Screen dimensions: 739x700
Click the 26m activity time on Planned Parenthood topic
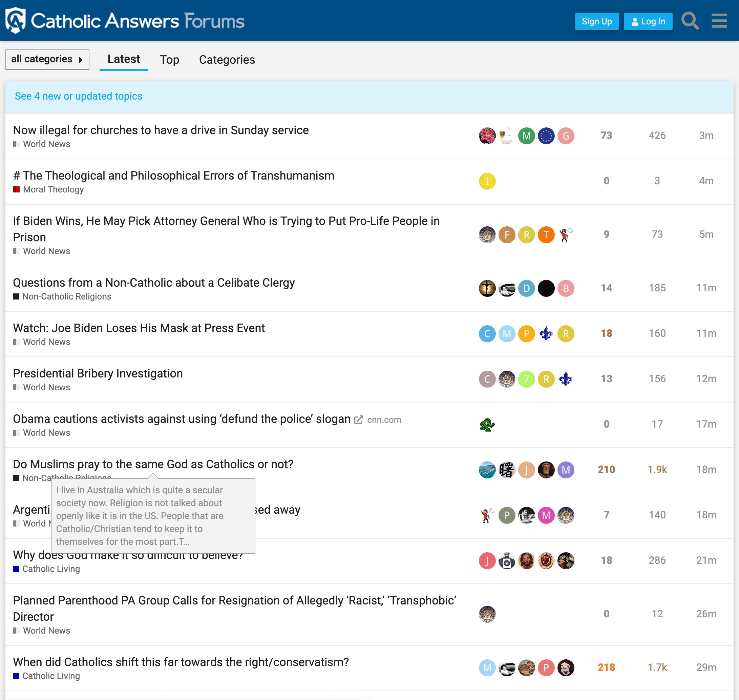(706, 614)
